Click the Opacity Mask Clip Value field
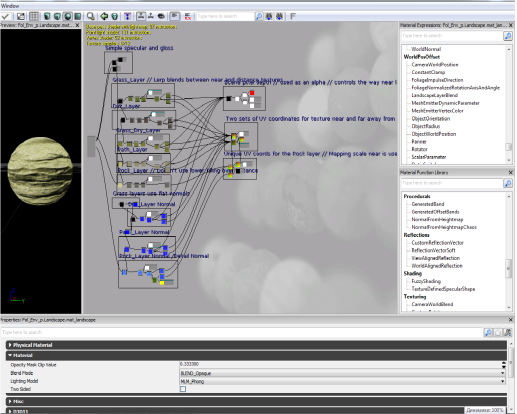The width and height of the screenshot is (517, 414). pos(340,364)
